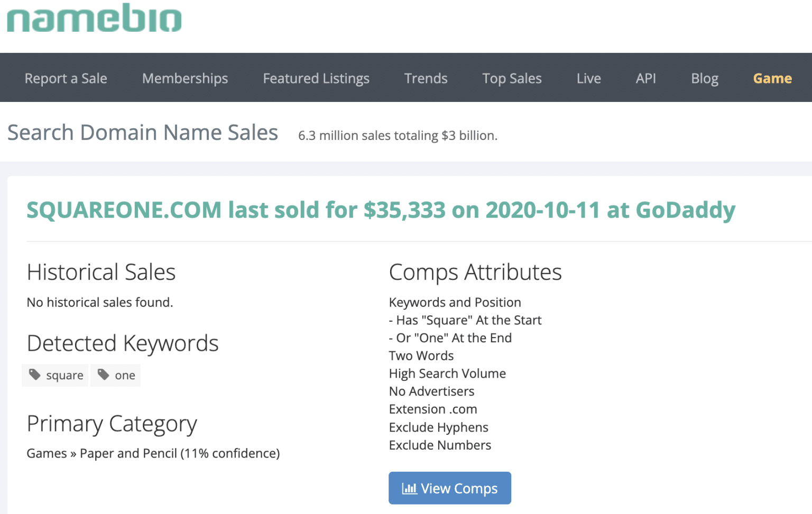
Task: Select the 'square' keyword tag
Action: point(55,375)
